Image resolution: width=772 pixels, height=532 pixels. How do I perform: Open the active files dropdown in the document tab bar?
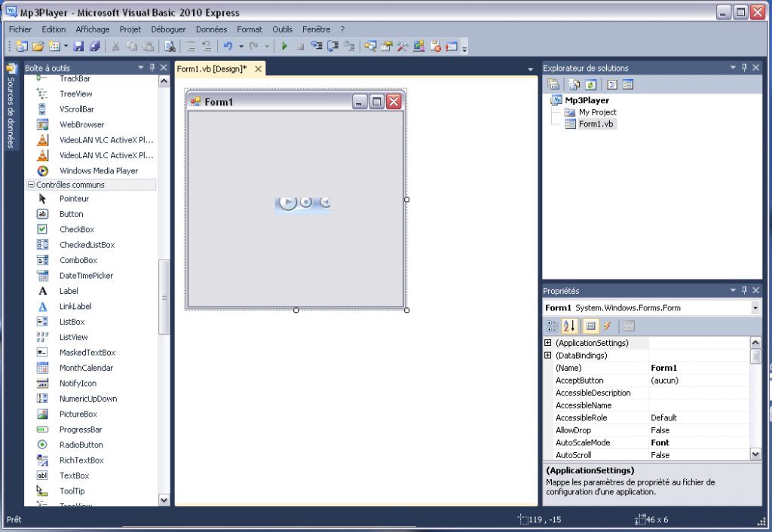tap(530, 69)
